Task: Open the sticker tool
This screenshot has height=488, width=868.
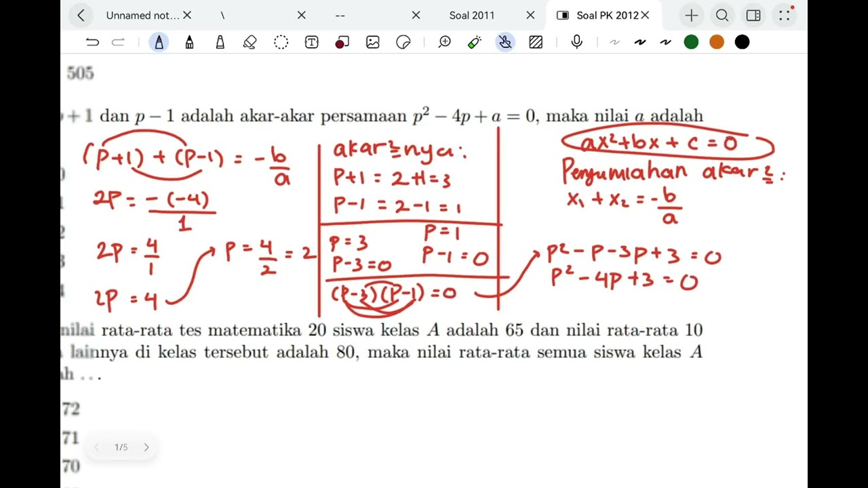Action: point(403,42)
